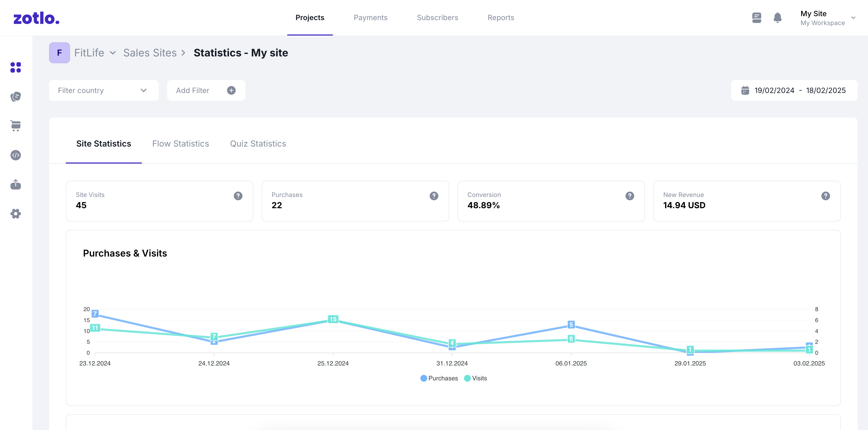Go to Sales Sites breadcrumb link

(150, 53)
